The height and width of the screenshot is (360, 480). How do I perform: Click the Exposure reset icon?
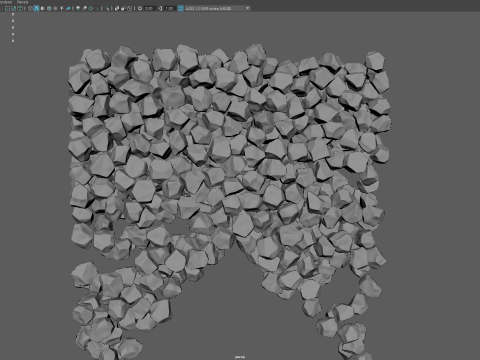[140, 8]
